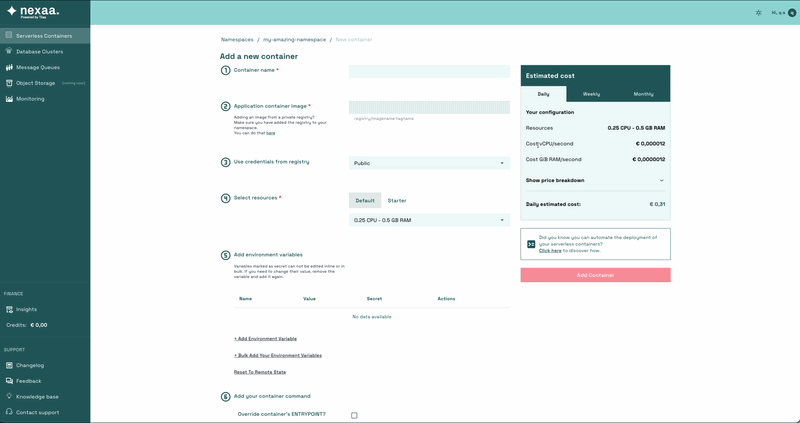Screen dimensions: 800x423
Task: Click Credits € 0,00 value
Action: (x=39, y=325)
